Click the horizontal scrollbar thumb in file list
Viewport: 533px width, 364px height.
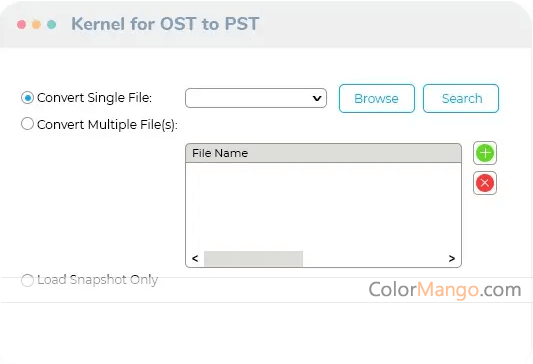click(253, 259)
